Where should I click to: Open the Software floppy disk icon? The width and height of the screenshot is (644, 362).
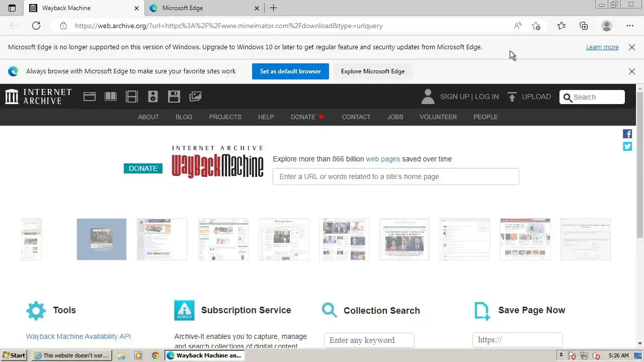point(174,97)
